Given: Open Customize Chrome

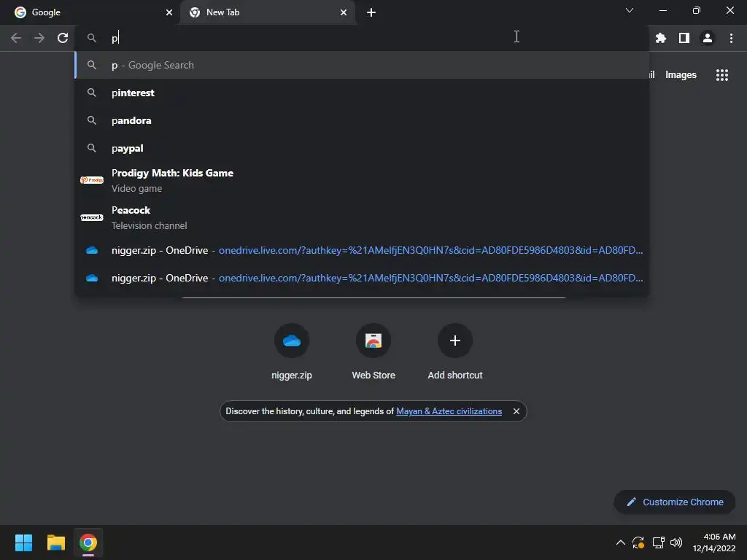Looking at the screenshot, I should pos(675,502).
